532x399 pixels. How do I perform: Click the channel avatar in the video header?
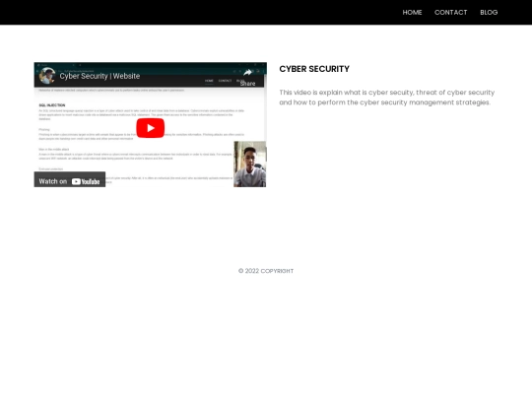(x=47, y=76)
